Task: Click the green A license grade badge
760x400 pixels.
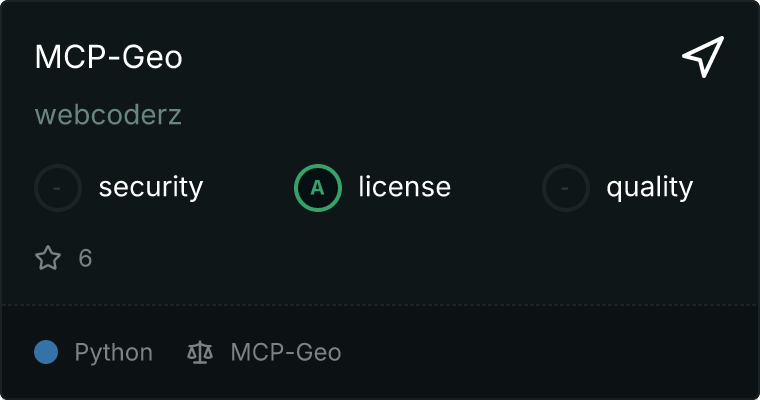Action: pyautogui.click(x=317, y=187)
